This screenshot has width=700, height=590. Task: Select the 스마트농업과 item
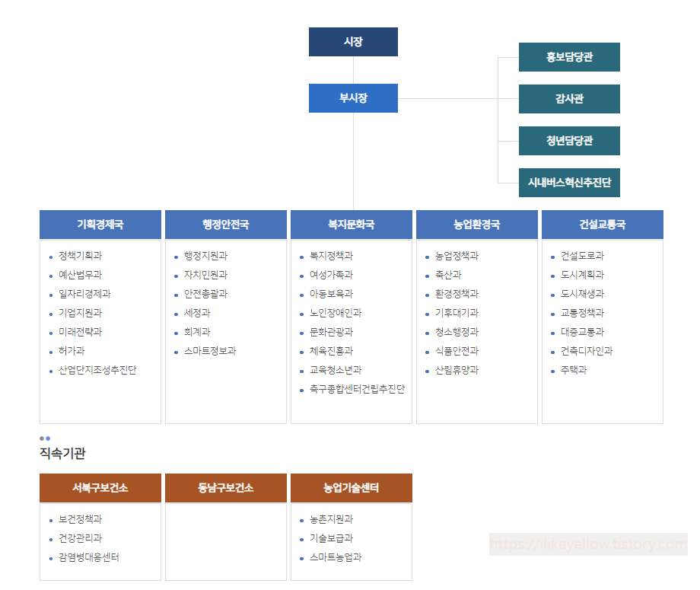(336, 557)
